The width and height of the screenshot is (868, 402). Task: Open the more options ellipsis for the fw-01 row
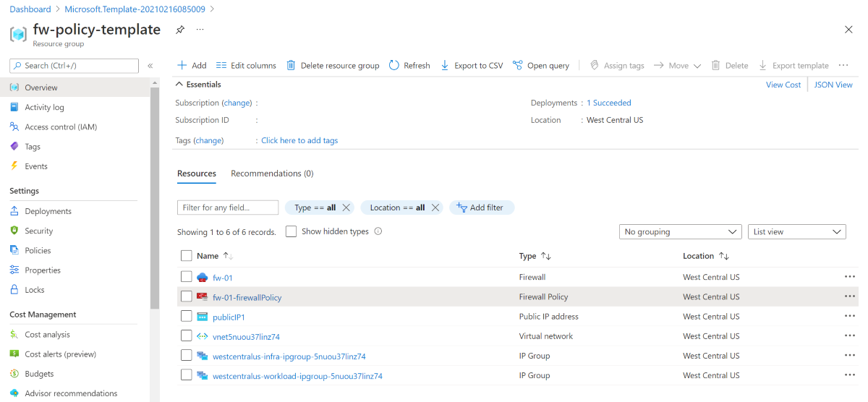click(849, 277)
